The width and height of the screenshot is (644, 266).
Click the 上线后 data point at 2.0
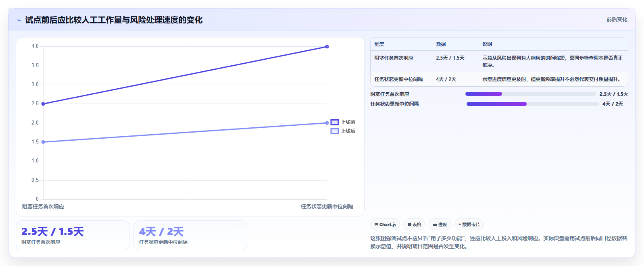(327, 123)
